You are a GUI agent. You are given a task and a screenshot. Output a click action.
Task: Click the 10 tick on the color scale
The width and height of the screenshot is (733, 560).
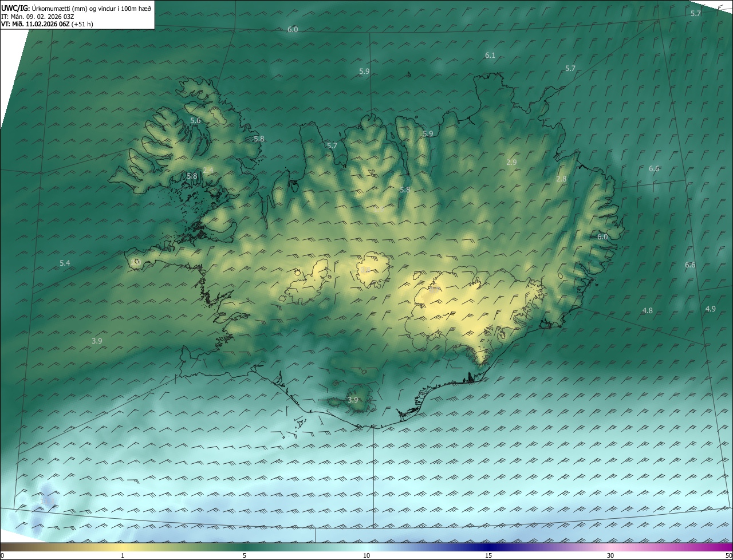pos(366,555)
